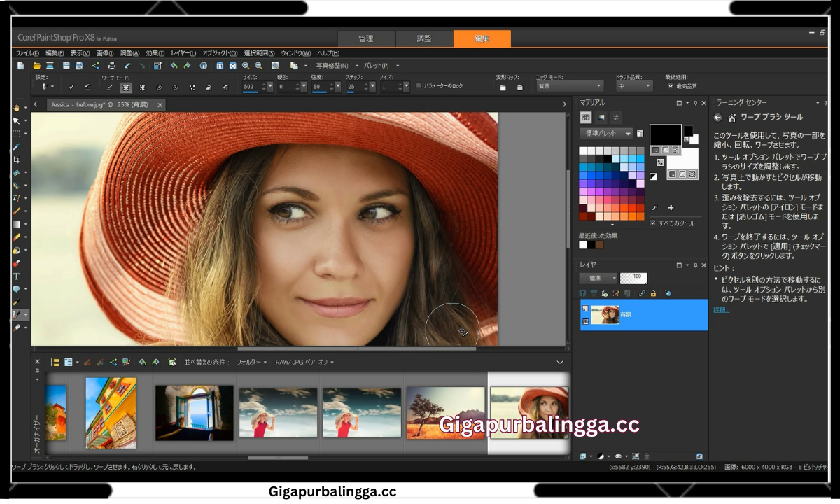Image resolution: width=840 pixels, height=504 pixels.
Task: Switch to the 編集 tab
Action: pyautogui.click(x=482, y=39)
